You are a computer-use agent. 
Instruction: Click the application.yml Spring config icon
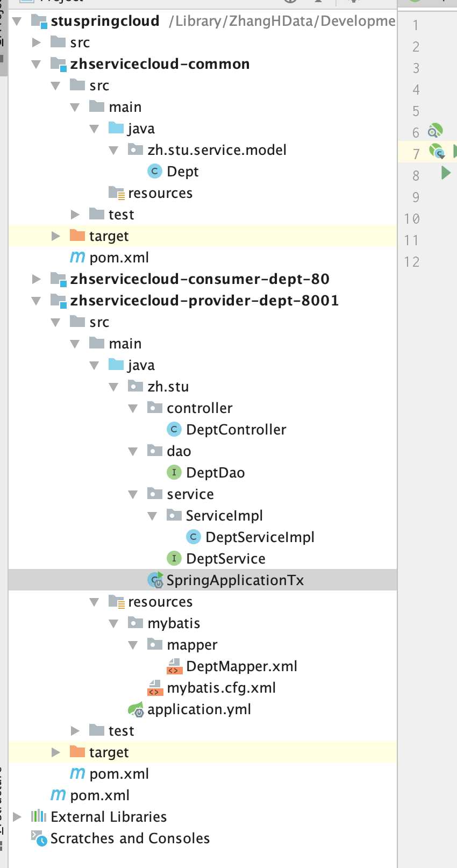136,709
